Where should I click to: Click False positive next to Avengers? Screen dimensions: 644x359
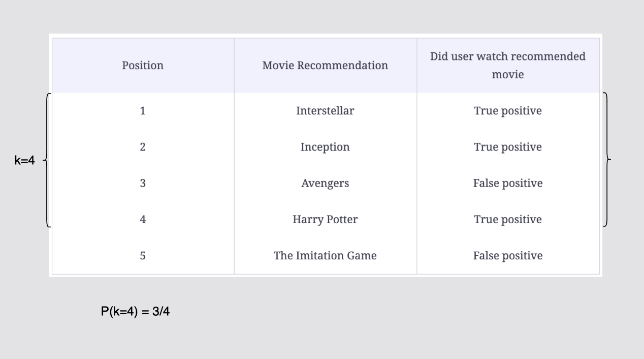coord(508,183)
